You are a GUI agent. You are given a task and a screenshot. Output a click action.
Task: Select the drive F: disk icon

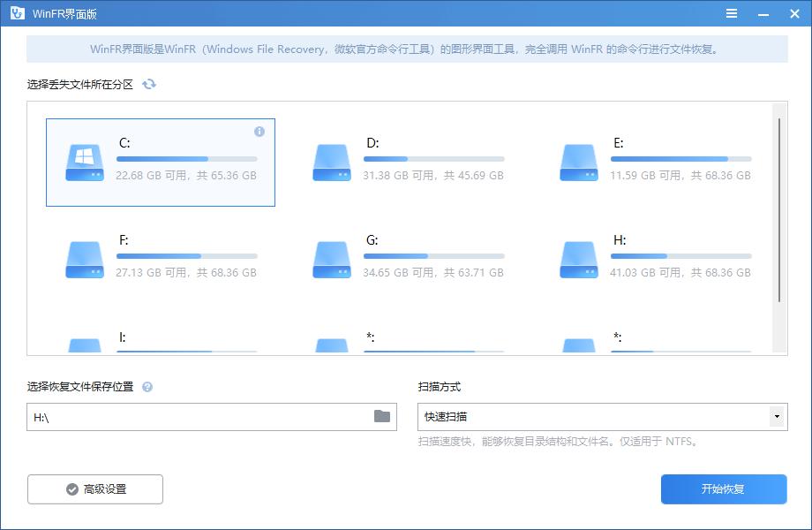pos(83,259)
